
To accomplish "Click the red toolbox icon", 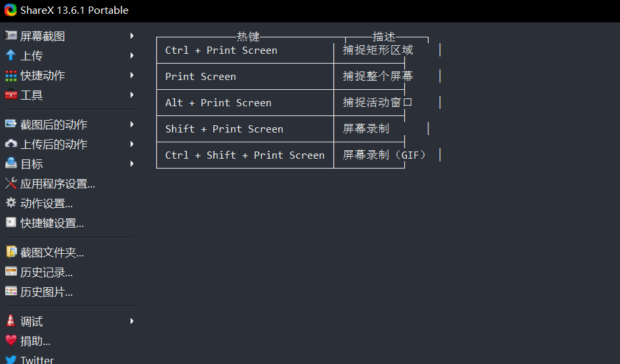I will 10,95.
